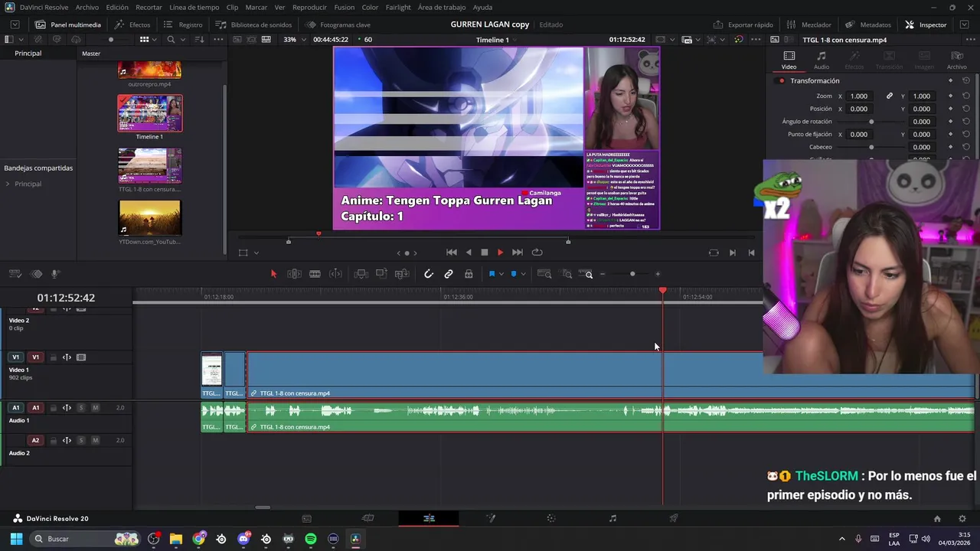
Task: Open the Archivo menu
Action: (87, 7)
